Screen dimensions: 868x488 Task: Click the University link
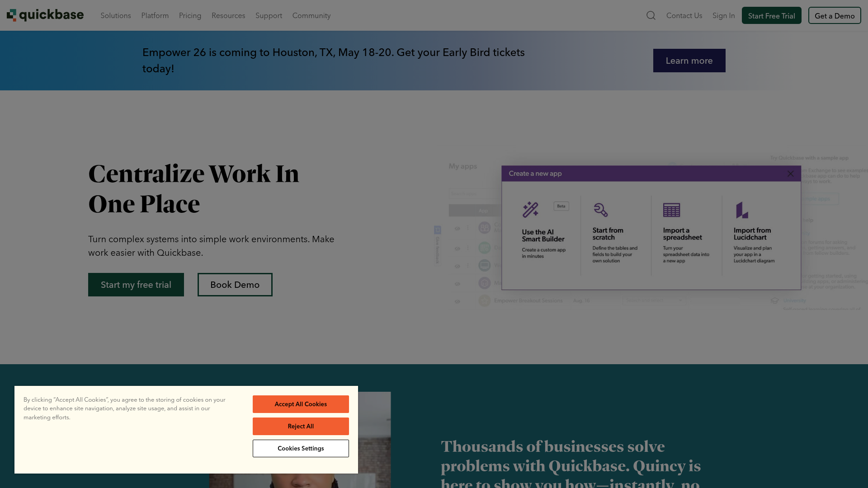[x=794, y=300]
